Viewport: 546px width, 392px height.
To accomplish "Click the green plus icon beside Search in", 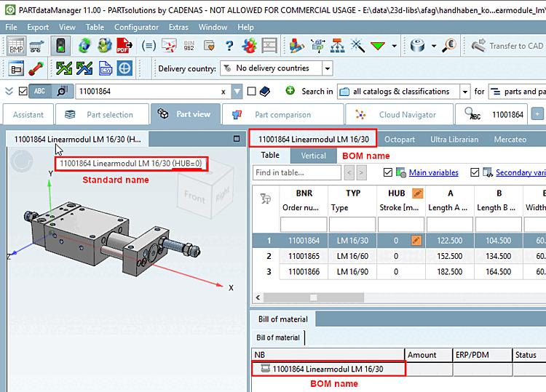I will pos(290,91).
